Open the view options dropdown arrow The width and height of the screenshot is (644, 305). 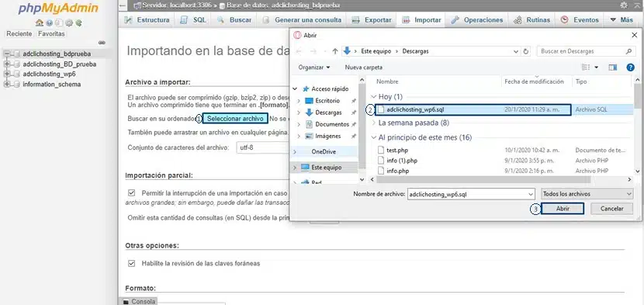tap(597, 68)
